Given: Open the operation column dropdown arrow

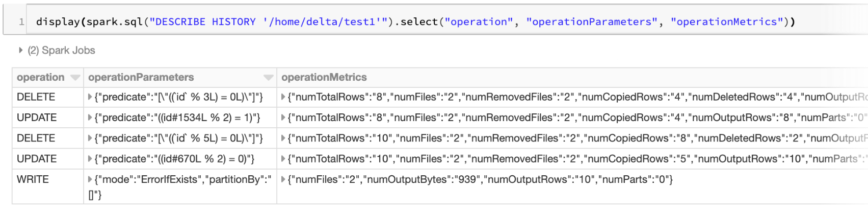Looking at the screenshot, I should tap(75, 78).
